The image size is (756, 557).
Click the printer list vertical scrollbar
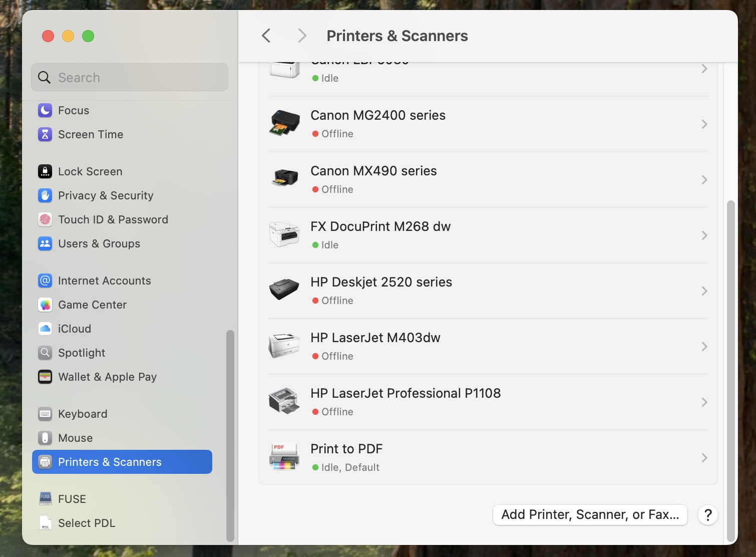[731, 371]
